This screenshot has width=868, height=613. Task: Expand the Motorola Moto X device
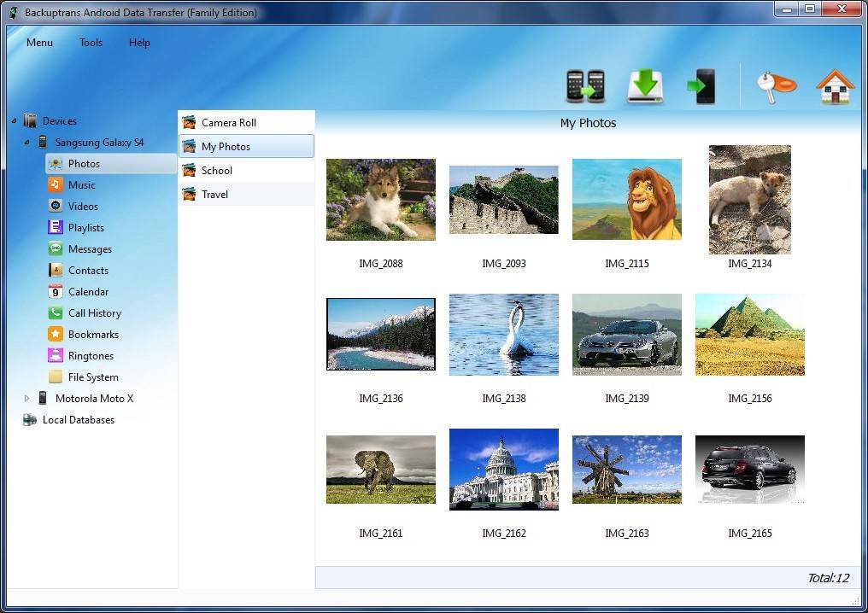[x=26, y=399]
